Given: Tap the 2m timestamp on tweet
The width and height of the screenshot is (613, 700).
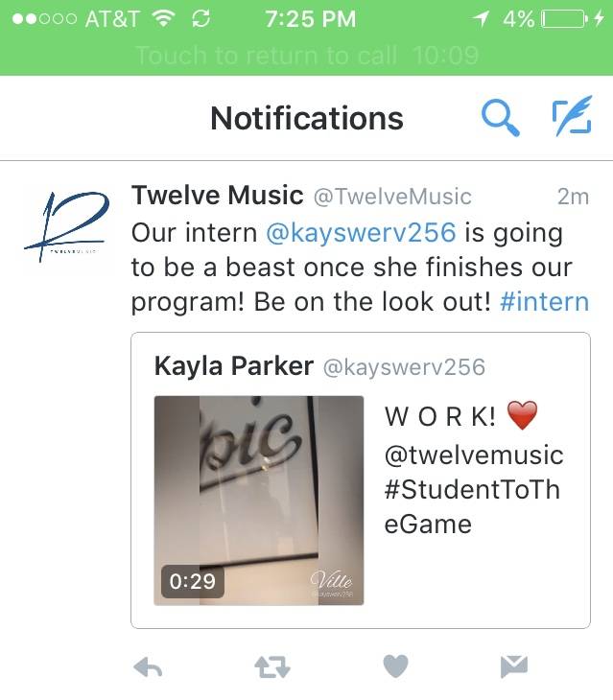Looking at the screenshot, I should [574, 197].
